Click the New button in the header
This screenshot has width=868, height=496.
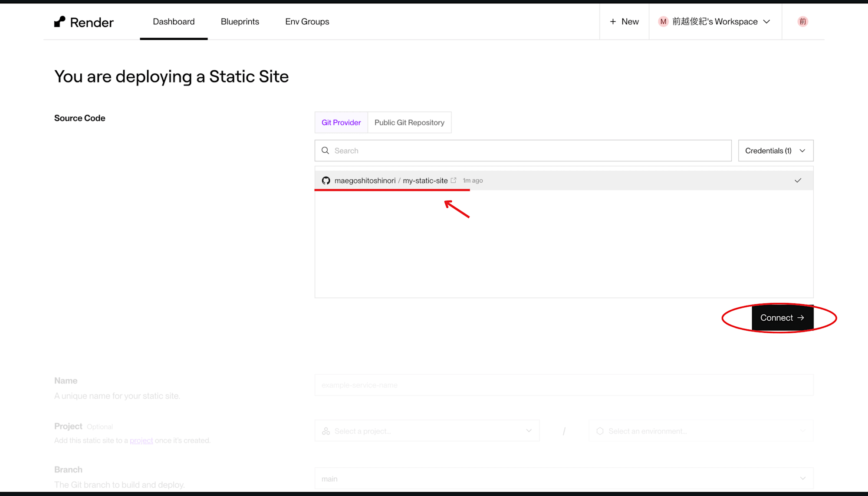(x=624, y=22)
